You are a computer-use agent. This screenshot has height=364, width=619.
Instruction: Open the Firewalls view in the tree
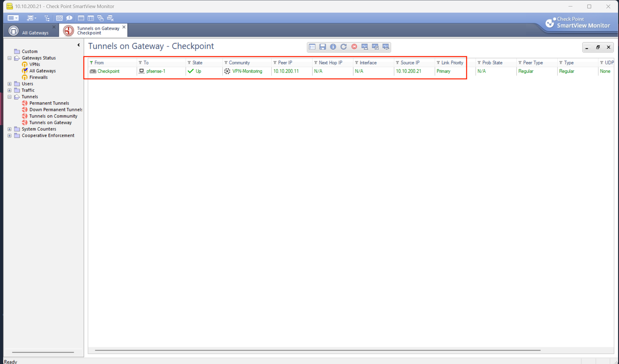[x=39, y=77]
